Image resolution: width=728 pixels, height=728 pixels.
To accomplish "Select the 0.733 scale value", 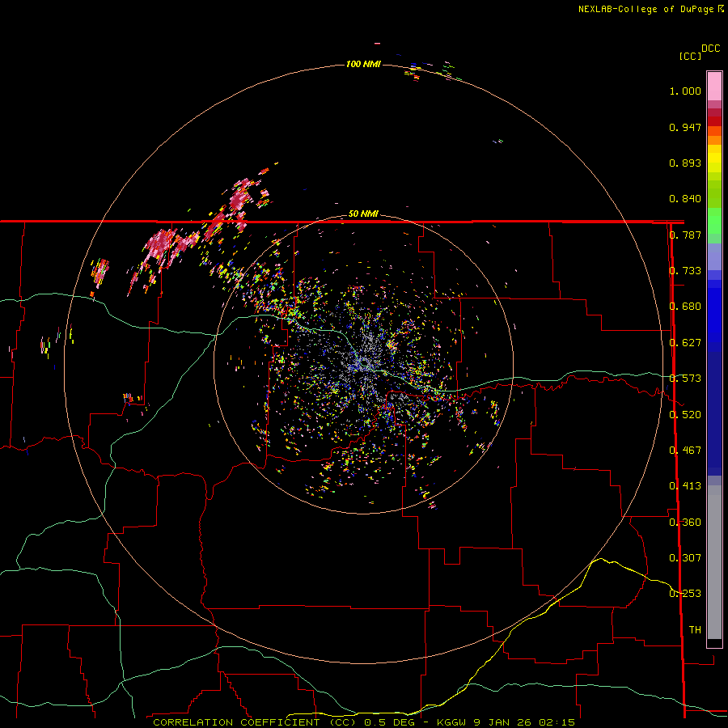I will [x=685, y=271].
